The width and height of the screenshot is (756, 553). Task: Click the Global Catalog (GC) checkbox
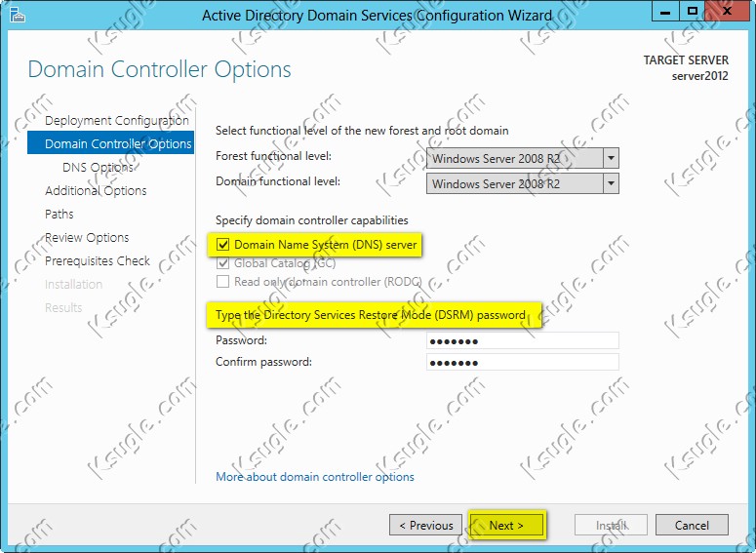tap(222, 263)
